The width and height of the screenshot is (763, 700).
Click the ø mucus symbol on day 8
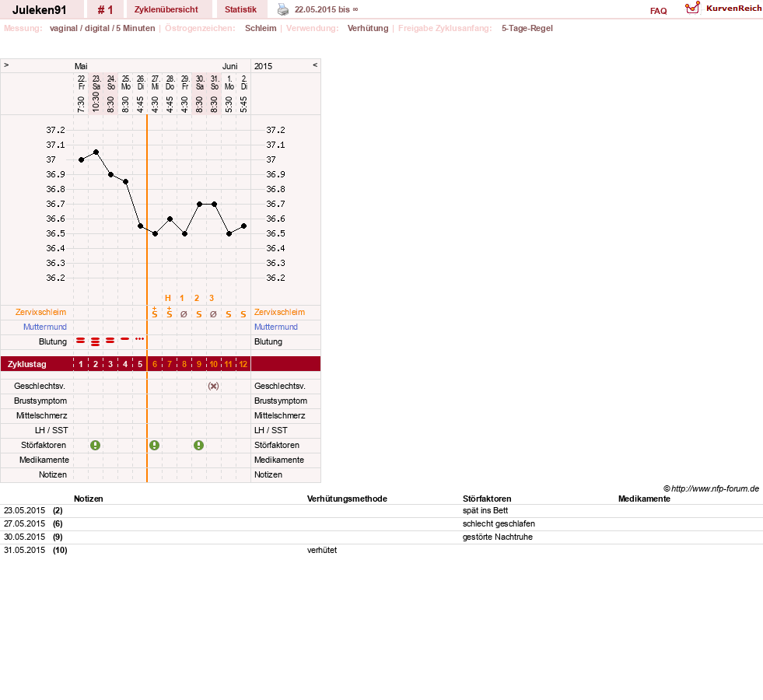184,314
